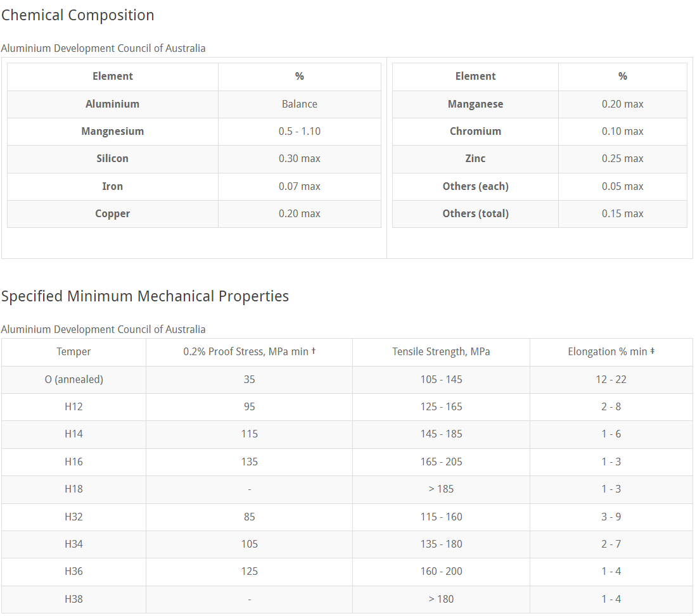Click the Others (total) row label
695x616 pixels.
tap(475, 213)
